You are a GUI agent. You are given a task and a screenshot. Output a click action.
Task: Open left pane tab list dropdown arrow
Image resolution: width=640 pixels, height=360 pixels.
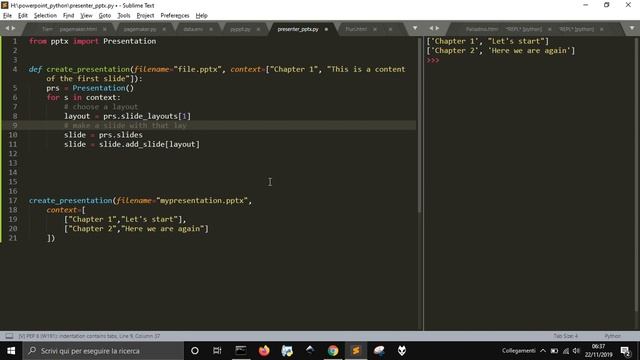click(415, 28)
